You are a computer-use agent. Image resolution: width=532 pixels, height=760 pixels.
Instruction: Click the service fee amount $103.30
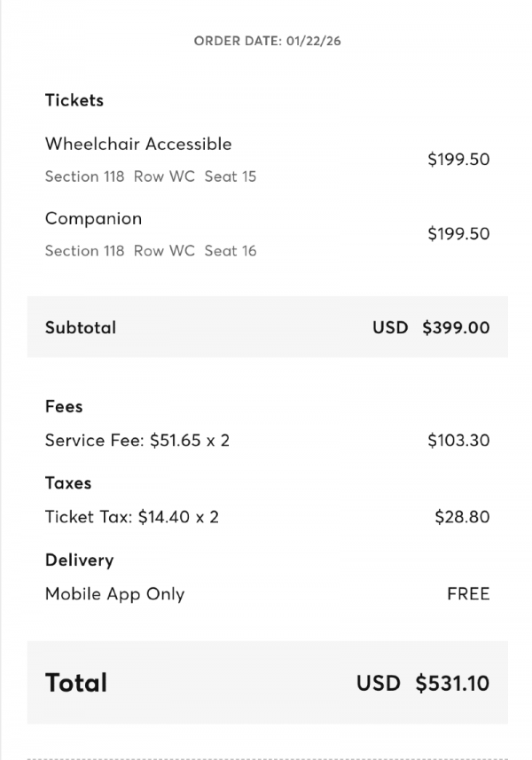[458, 440]
